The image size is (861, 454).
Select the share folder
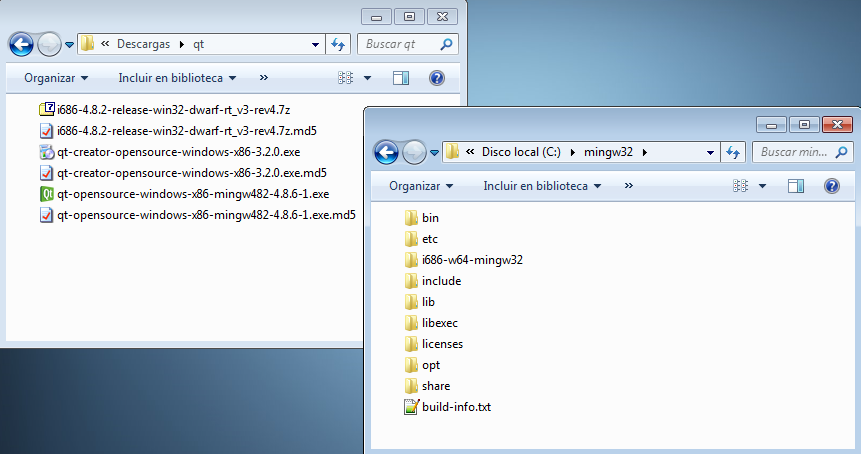pos(427,386)
